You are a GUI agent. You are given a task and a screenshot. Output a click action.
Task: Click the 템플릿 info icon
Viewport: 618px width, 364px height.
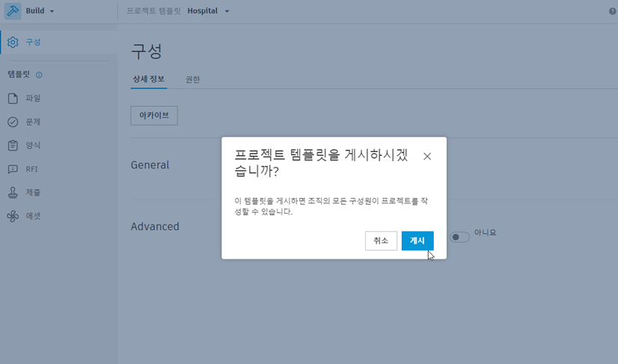(x=39, y=75)
